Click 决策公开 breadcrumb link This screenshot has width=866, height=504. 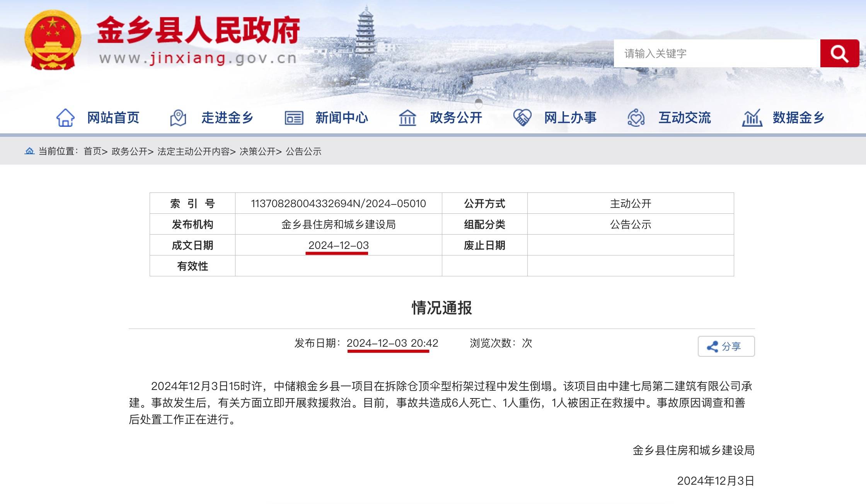[x=257, y=152]
